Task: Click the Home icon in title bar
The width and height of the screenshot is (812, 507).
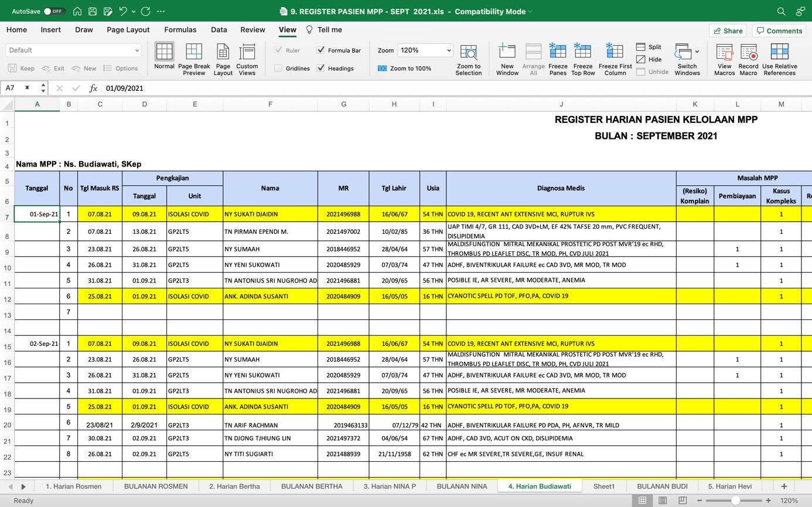Action: (77, 11)
